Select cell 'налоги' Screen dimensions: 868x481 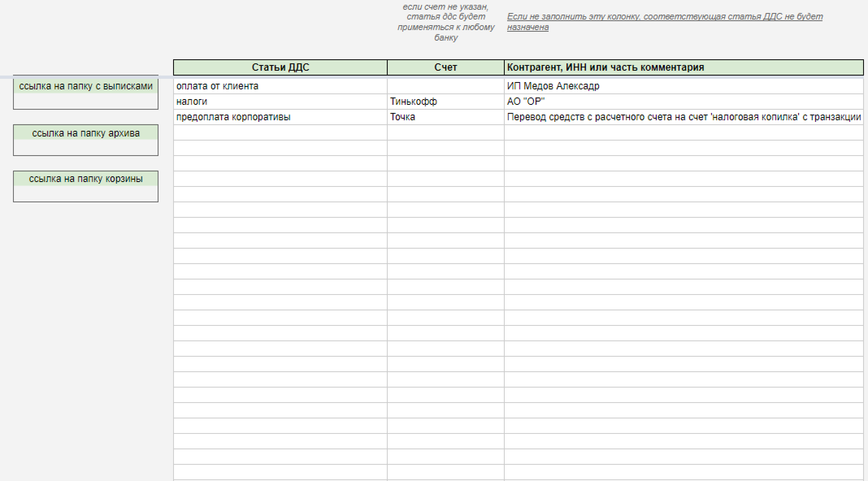tap(280, 102)
